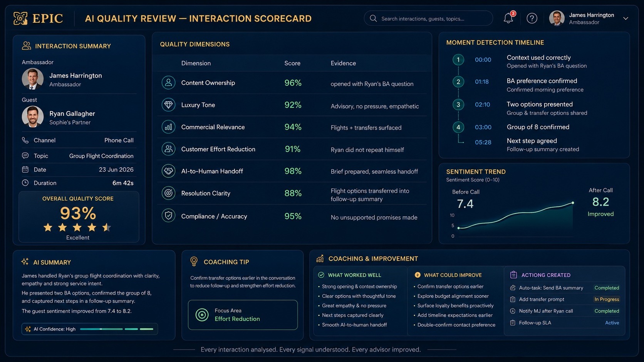Select timeline marker 3 at 02:10

coord(458,104)
